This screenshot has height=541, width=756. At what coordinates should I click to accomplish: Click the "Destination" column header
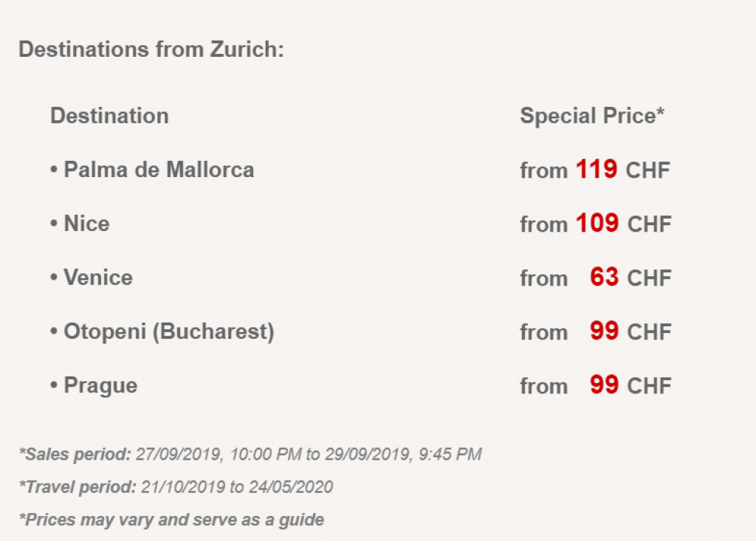click(109, 116)
